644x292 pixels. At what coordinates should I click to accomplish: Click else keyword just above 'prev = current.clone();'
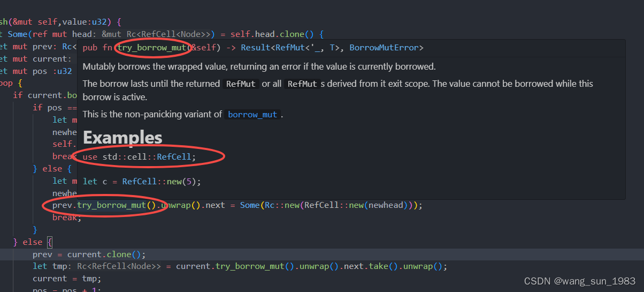33,242
